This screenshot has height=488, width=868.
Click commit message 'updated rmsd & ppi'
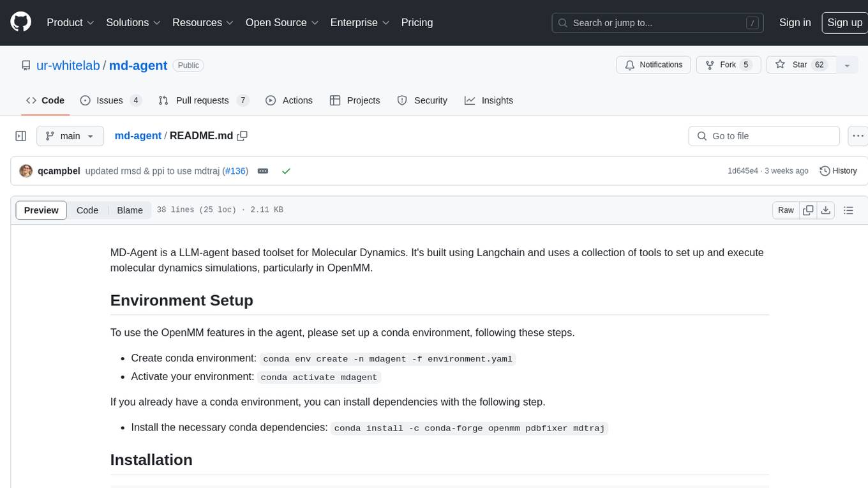154,171
